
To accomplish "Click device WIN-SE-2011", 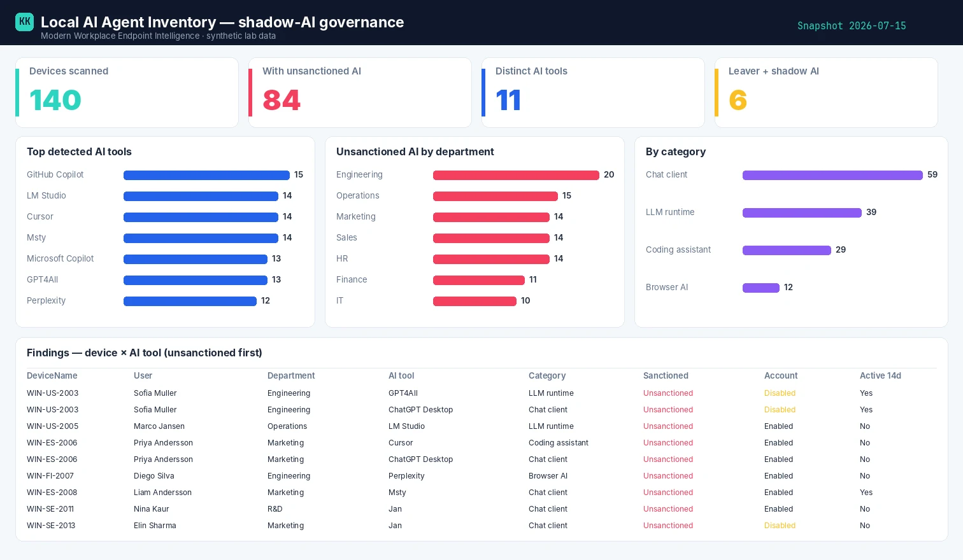I will pyautogui.click(x=50, y=509).
